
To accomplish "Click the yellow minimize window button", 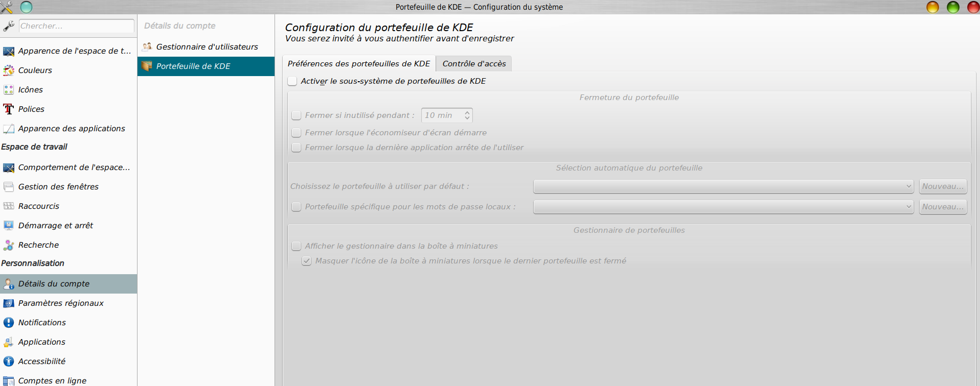I will click(933, 7).
